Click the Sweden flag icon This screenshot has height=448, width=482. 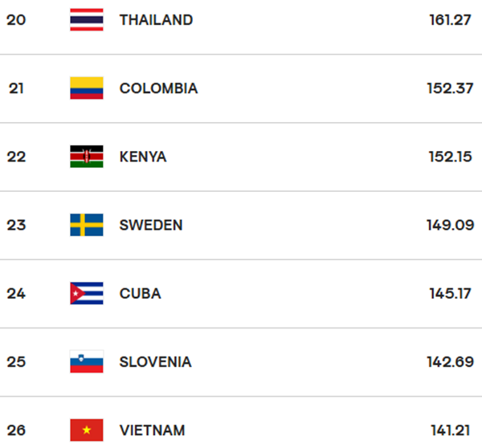(87, 225)
